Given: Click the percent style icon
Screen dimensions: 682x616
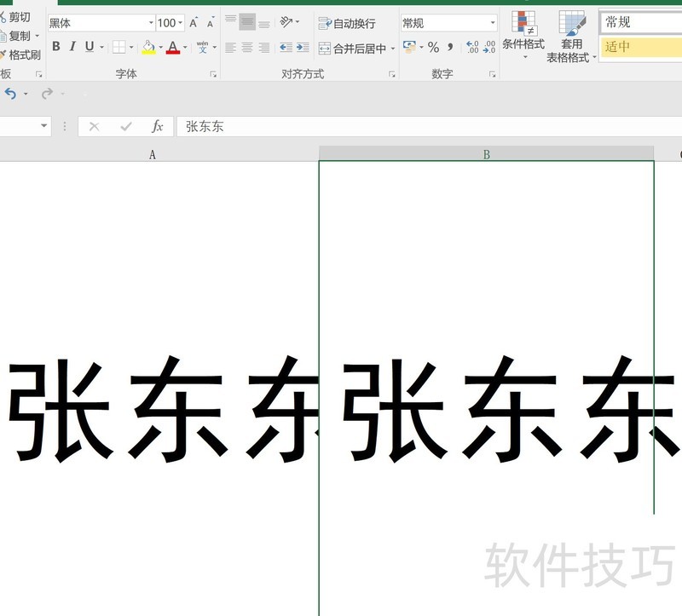Looking at the screenshot, I should coord(433,47).
